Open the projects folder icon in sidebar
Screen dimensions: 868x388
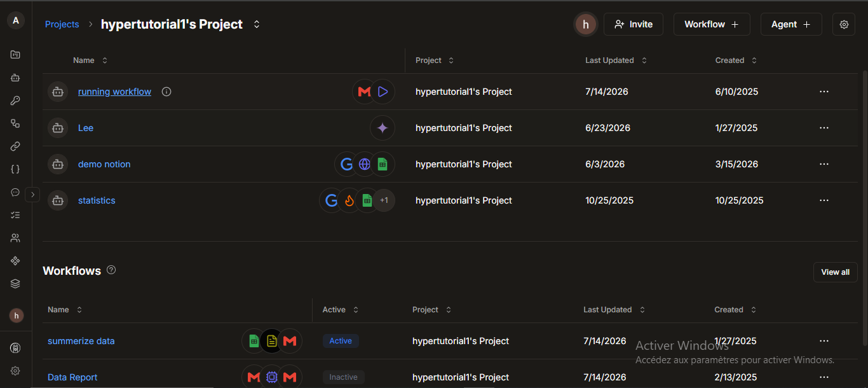click(15, 55)
